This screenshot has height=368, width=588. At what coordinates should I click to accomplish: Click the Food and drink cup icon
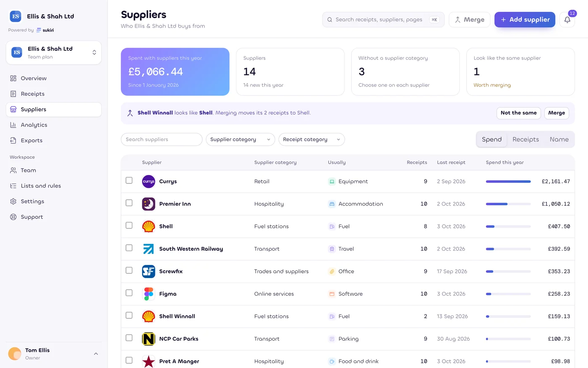(x=332, y=361)
